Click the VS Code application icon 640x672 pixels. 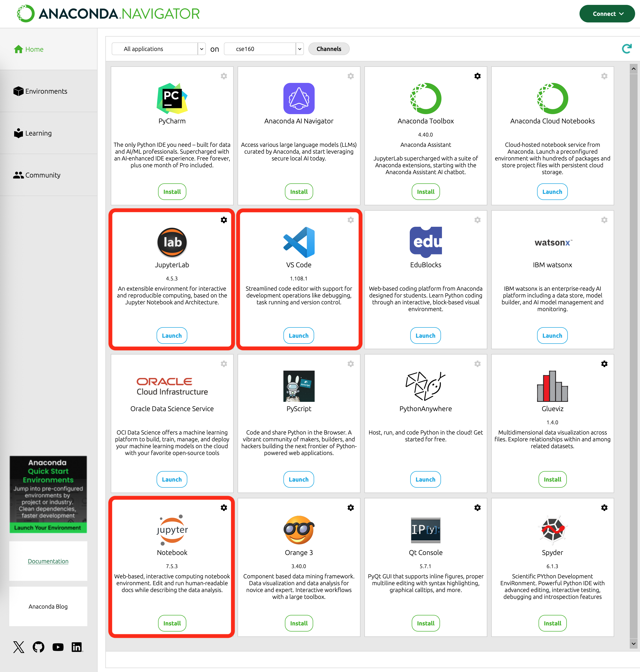pos(299,243)
